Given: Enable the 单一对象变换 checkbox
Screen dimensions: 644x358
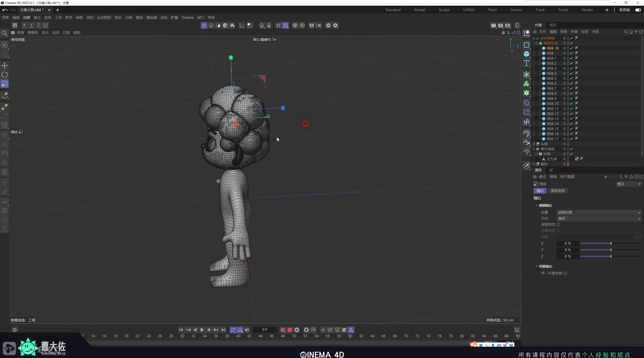Looking at the screenshot, I should [565, 273].
